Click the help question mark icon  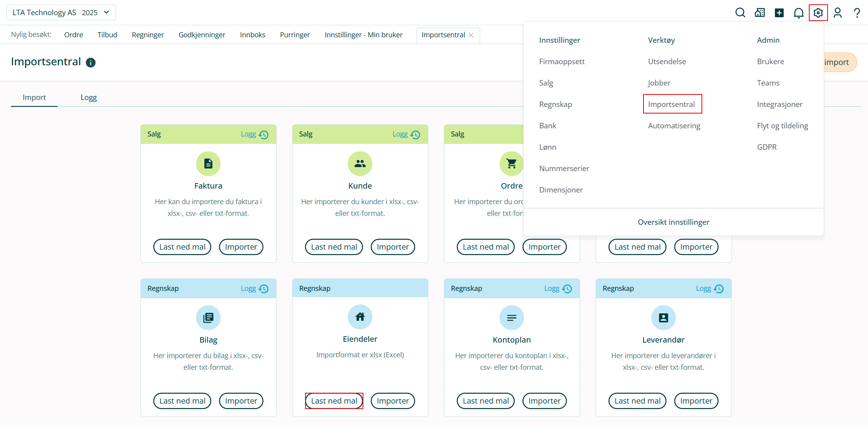pyautogui.click(x=857, y=13)
